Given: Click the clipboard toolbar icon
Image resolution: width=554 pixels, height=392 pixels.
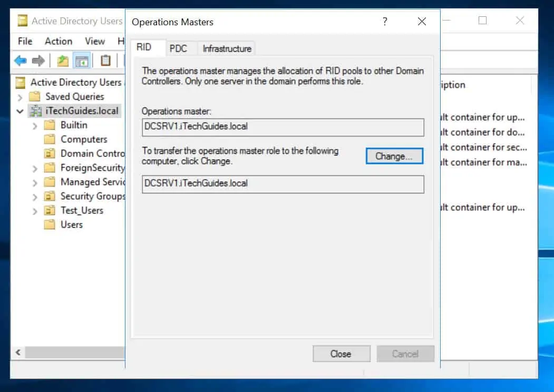Looking at the screenshot, I should click(105, 61).
